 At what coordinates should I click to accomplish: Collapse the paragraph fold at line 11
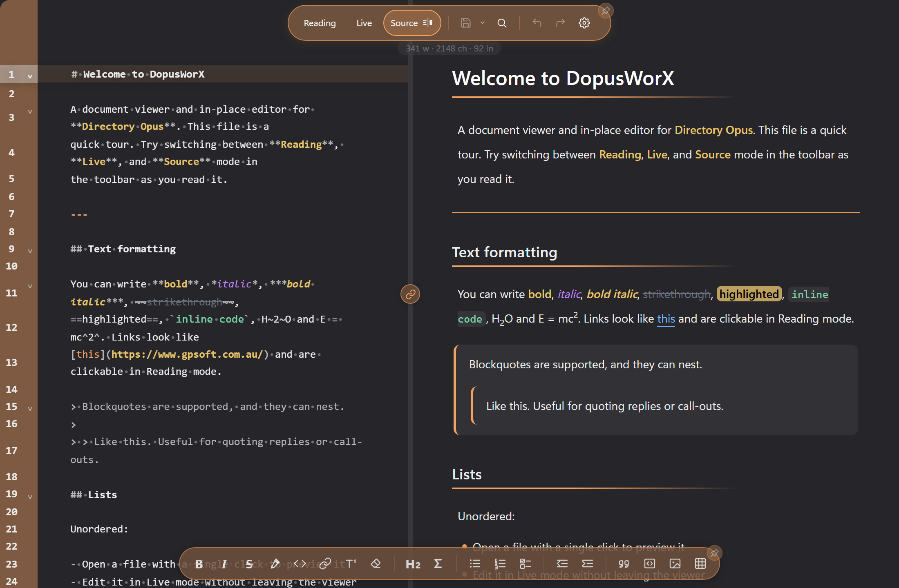click(30, 286)
